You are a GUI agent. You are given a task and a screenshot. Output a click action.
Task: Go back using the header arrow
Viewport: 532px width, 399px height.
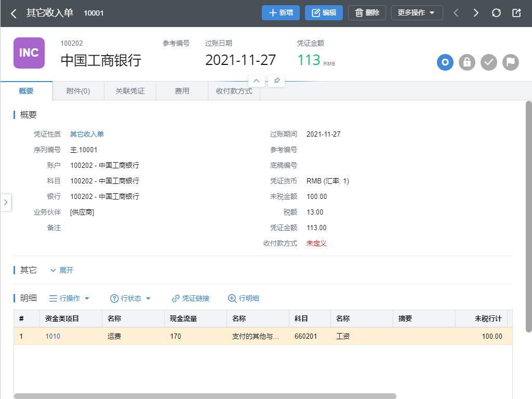(14, 13)
